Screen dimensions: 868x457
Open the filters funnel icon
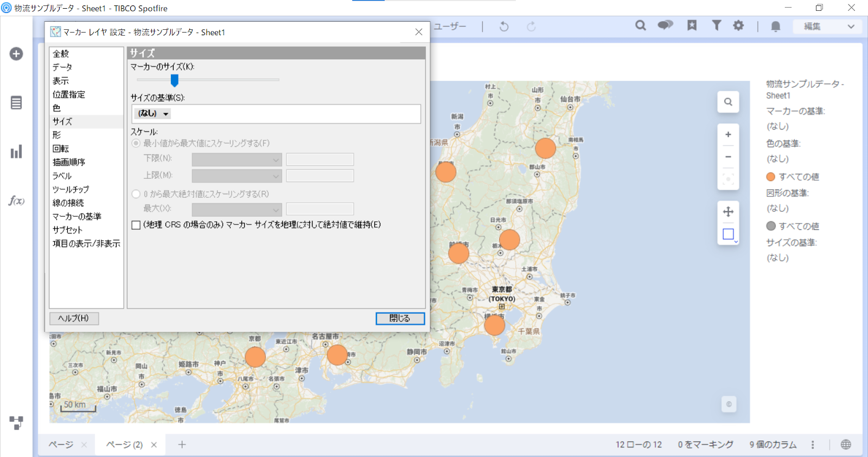716,25
